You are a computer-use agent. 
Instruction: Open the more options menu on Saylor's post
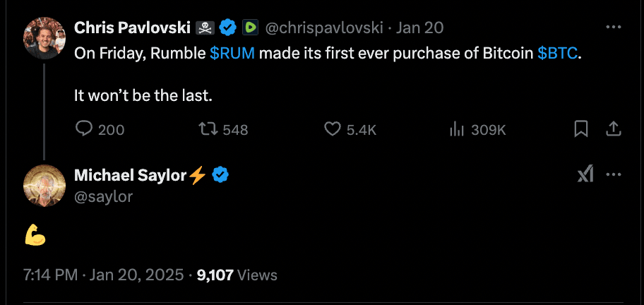pyautogui.click(x=614, y=174)
